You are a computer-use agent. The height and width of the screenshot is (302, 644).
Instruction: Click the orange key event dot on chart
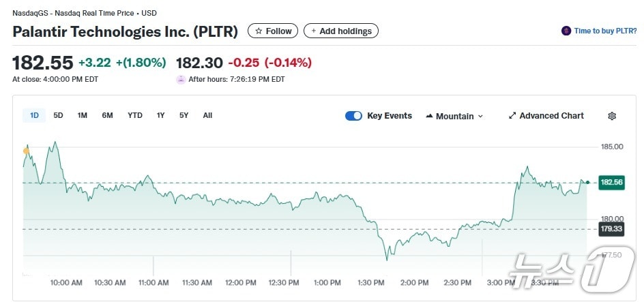coord(26,151)
